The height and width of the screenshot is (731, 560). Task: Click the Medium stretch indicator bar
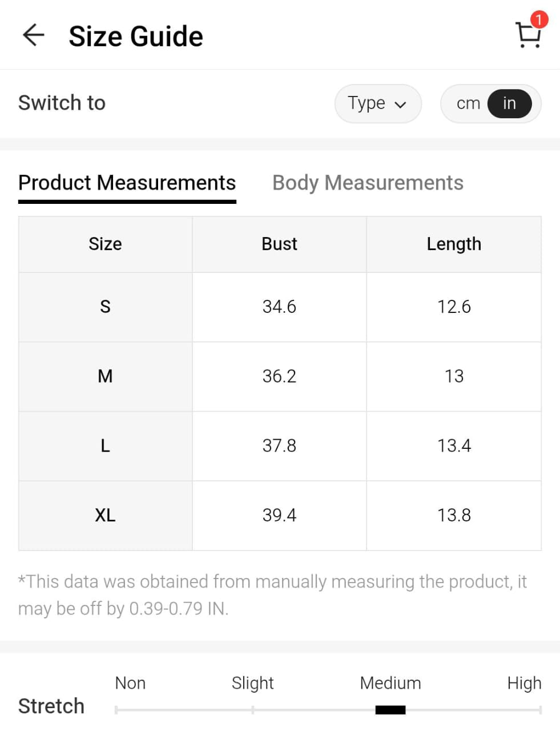390,710
